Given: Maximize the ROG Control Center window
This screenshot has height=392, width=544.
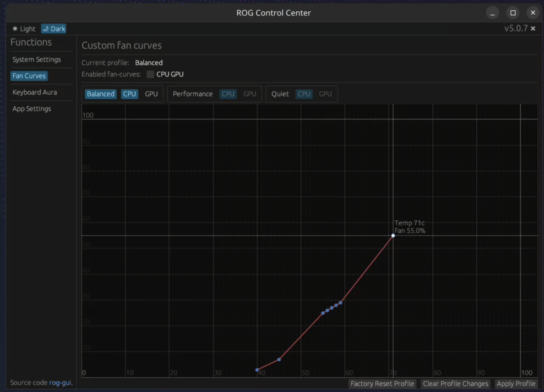Looking at the screenshot, I should pos(513,13).
